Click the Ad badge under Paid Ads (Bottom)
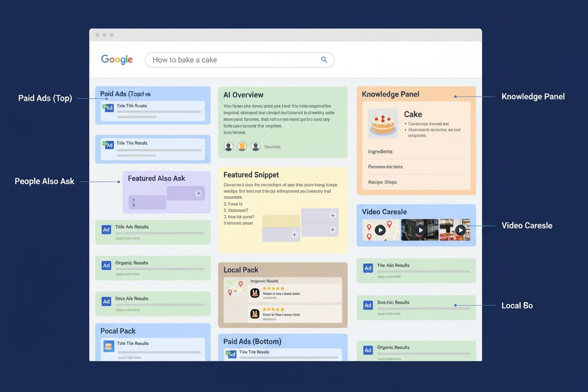Screen dimensions: 588x392 230,354
